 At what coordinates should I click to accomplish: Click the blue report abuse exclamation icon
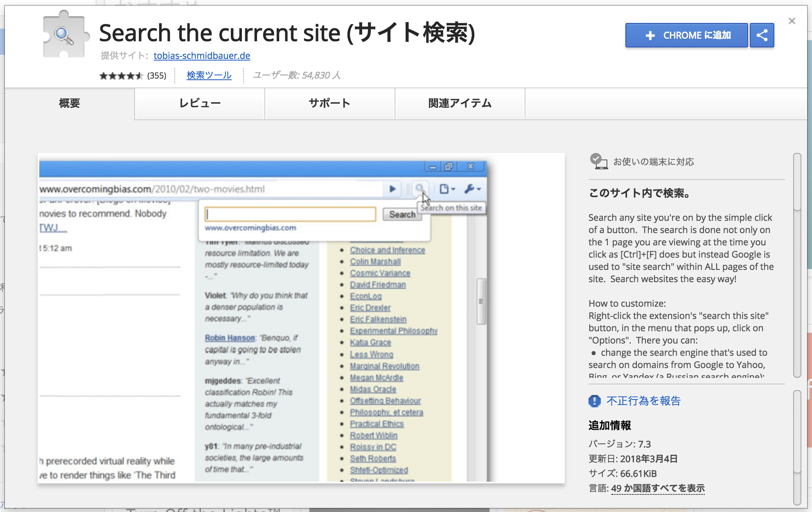point(594,401)
